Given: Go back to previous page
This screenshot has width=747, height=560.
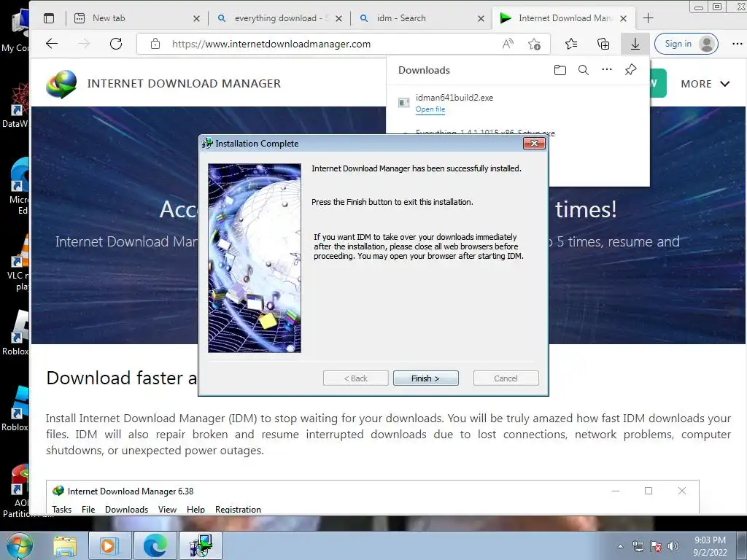Looking at the screenshot, I should (x=52, y=44).
